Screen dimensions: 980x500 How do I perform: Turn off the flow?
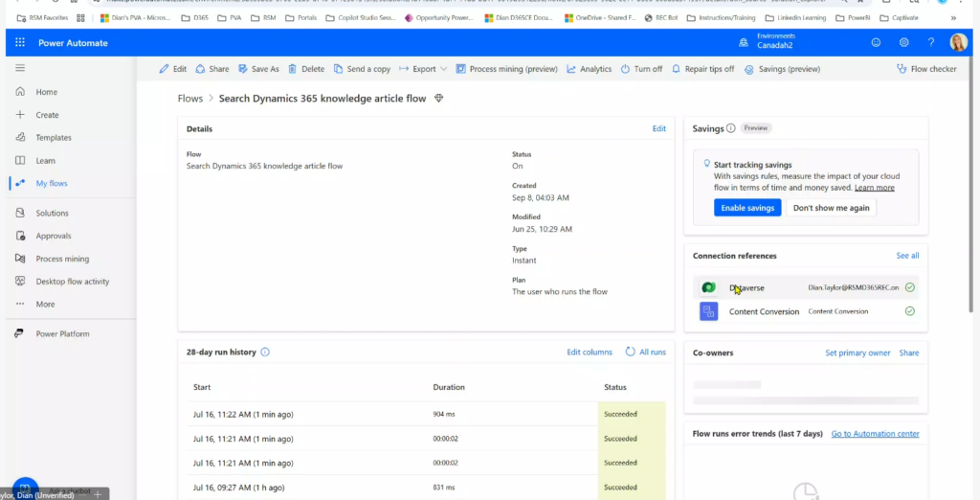pyautogui.click(x=641, y=69)
